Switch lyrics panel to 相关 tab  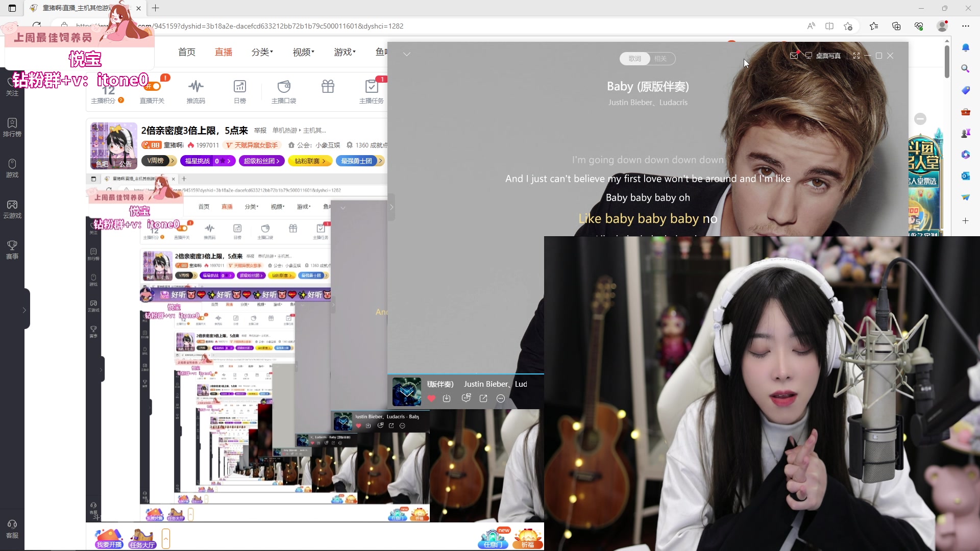click(660, 59)
